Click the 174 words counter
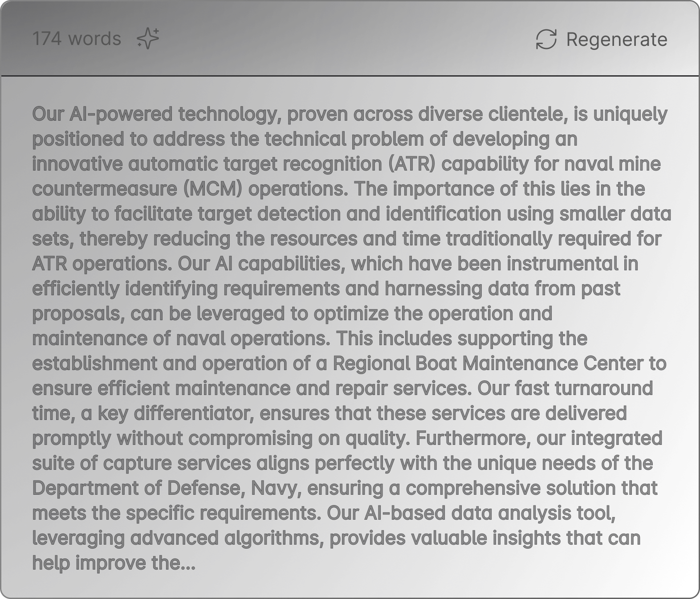 [x=77, y=39]
